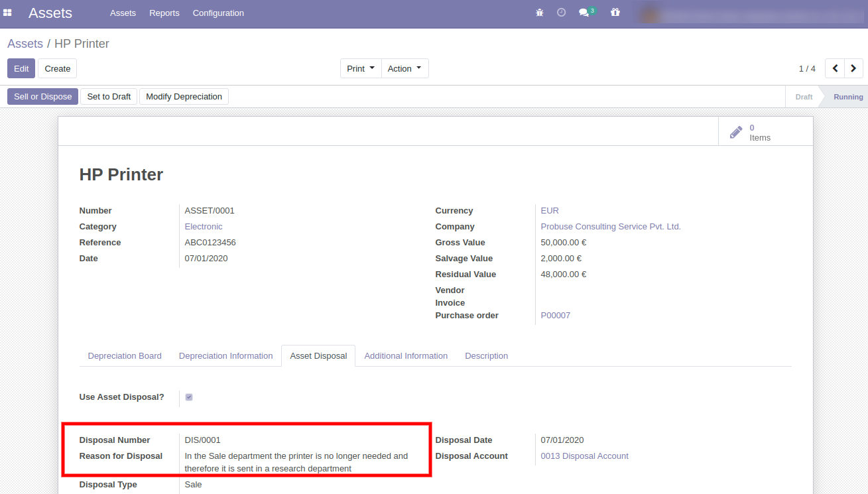
Task: Open purchase order P00007 link
Action: point(556,316)
